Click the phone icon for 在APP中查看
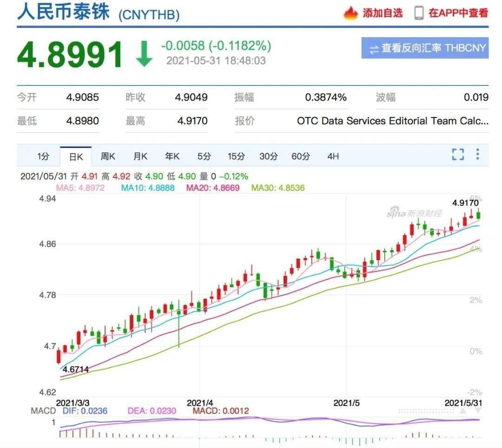The height and width of the screenshot is (448, 502). point(419,13)
